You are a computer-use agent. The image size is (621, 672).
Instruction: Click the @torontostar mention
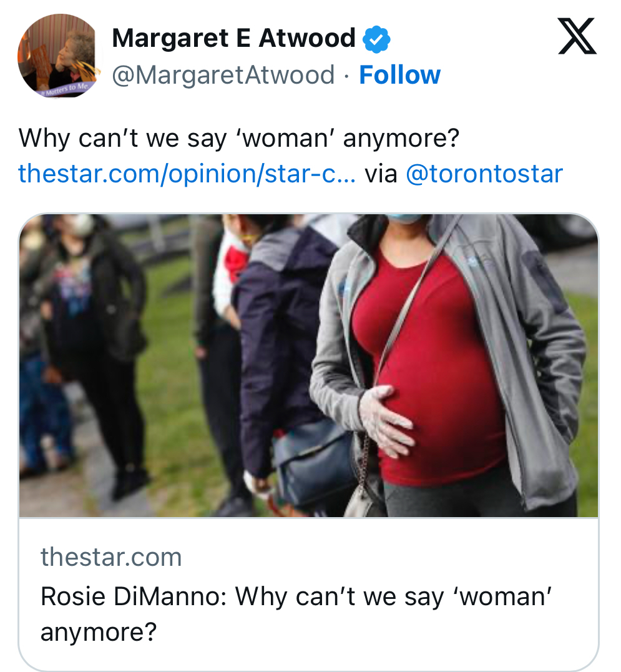(484, 173)
